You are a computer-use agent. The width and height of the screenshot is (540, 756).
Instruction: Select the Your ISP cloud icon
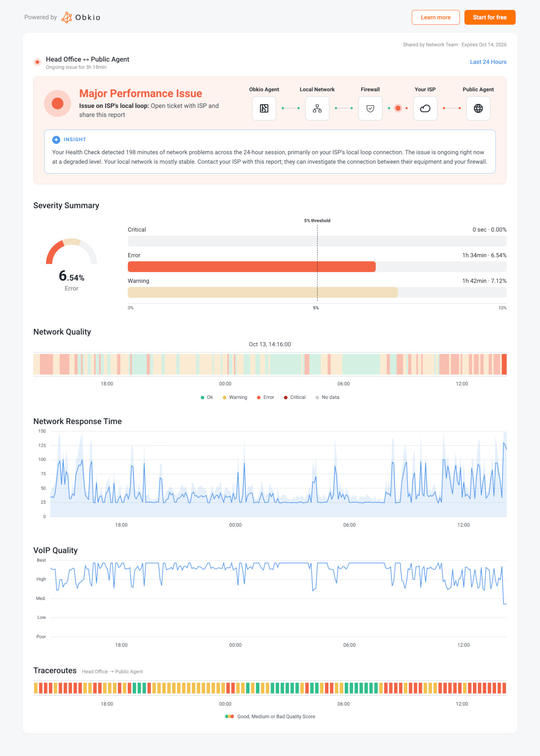(x=425, y=108)
